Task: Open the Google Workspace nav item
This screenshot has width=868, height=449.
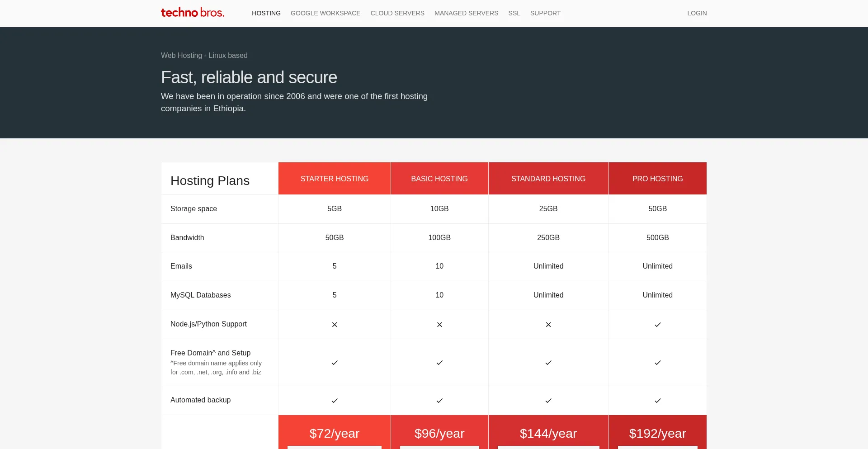Action: pyautogui.click(x=325, y=13)
